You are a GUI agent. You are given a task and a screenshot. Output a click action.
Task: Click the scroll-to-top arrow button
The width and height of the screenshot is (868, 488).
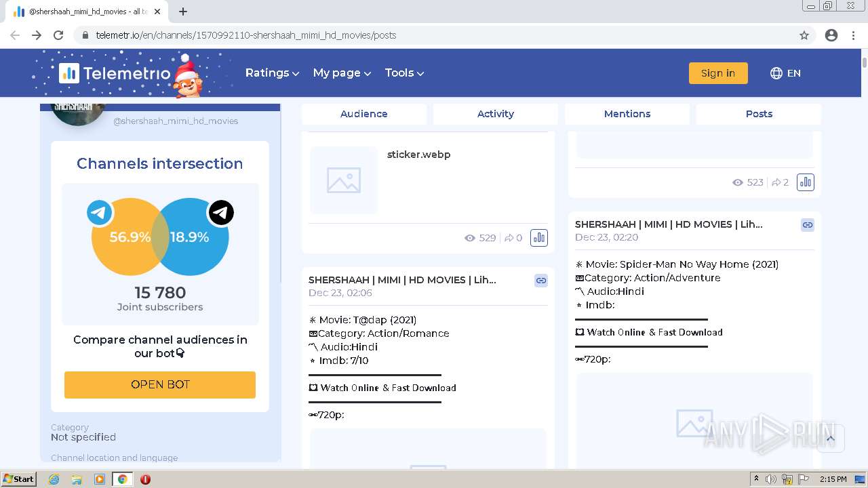831,439
